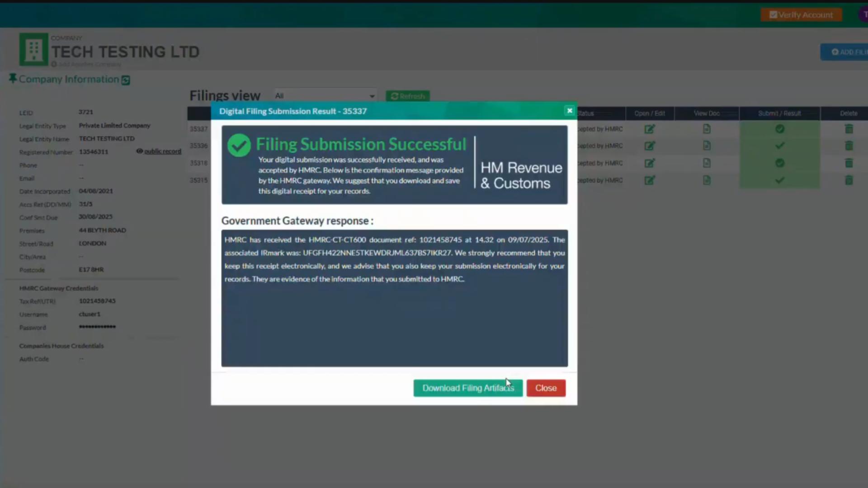This screenshot has width=868, height=488.
Task: Close dialog with header X icon
Action: (x=570, y=111)
